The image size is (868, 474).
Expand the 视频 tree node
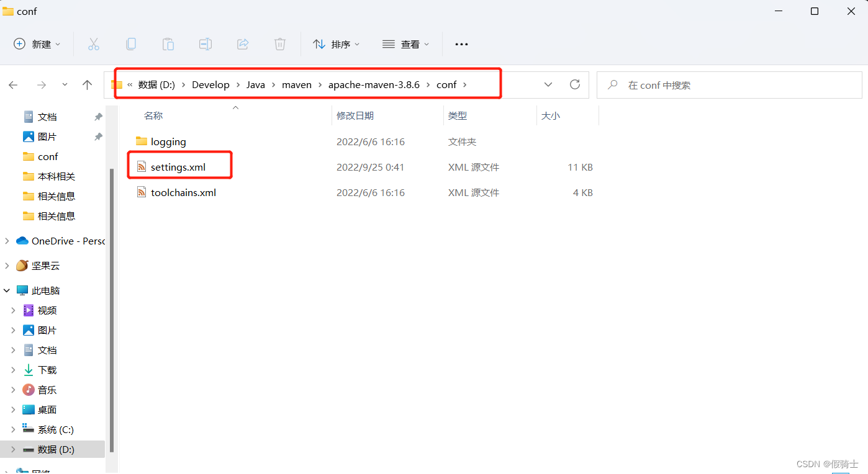(x=13, y=310)
